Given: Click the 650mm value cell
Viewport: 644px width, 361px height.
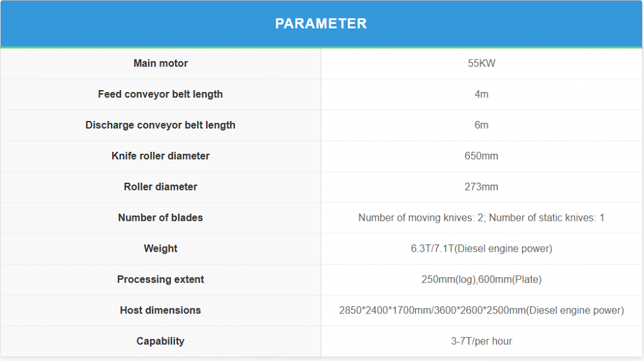Looking at the screenshot, I should (481, 156).
